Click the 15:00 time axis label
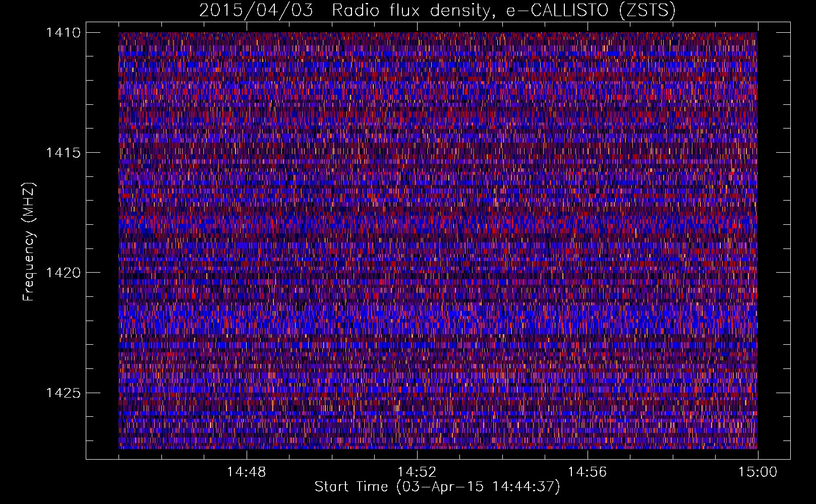 757,472
